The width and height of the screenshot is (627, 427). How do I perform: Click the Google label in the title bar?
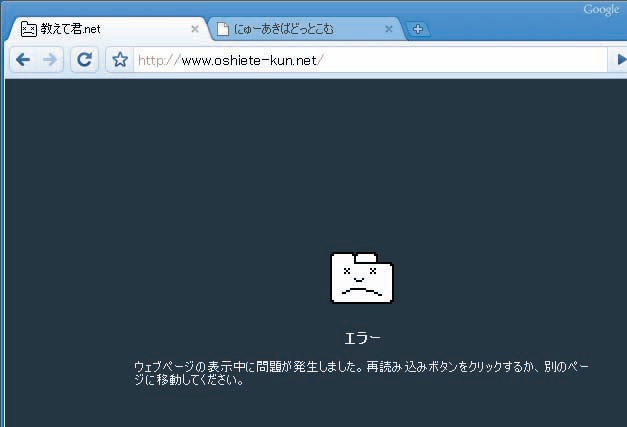601,9
